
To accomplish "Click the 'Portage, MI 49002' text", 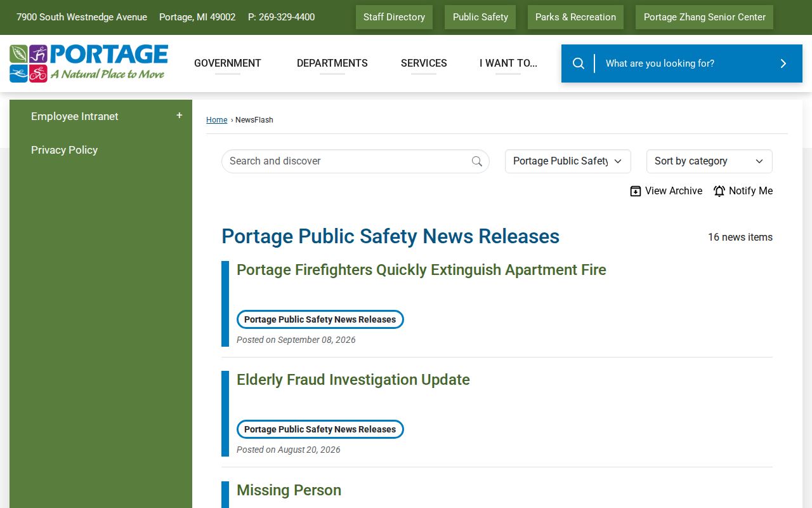I will pyautogui.click(x=197, y=17).
